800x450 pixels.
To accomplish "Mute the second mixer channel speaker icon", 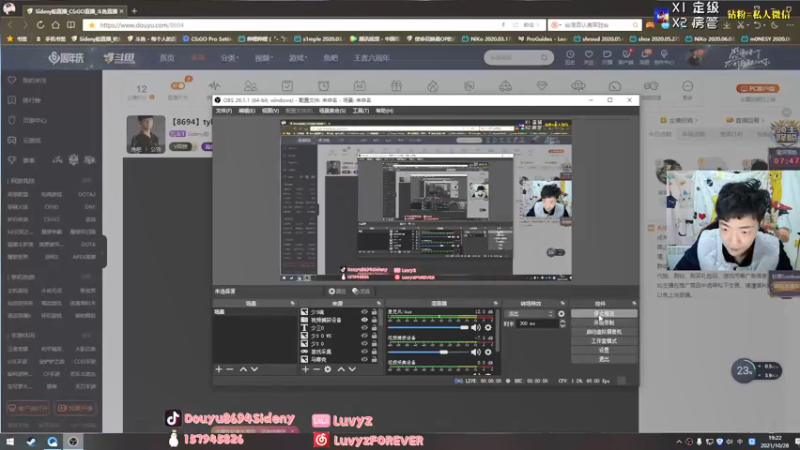I will click(476, 352).
